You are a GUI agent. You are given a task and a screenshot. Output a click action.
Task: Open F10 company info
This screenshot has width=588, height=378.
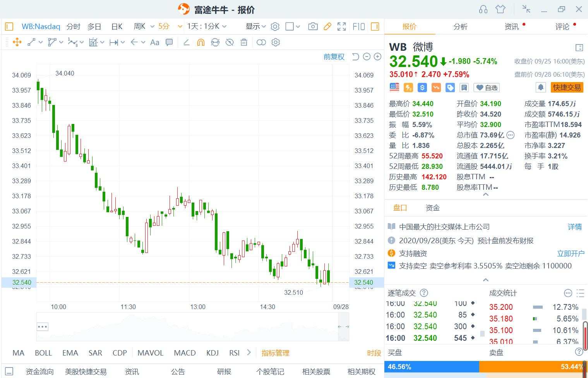[x=359, y=26]
